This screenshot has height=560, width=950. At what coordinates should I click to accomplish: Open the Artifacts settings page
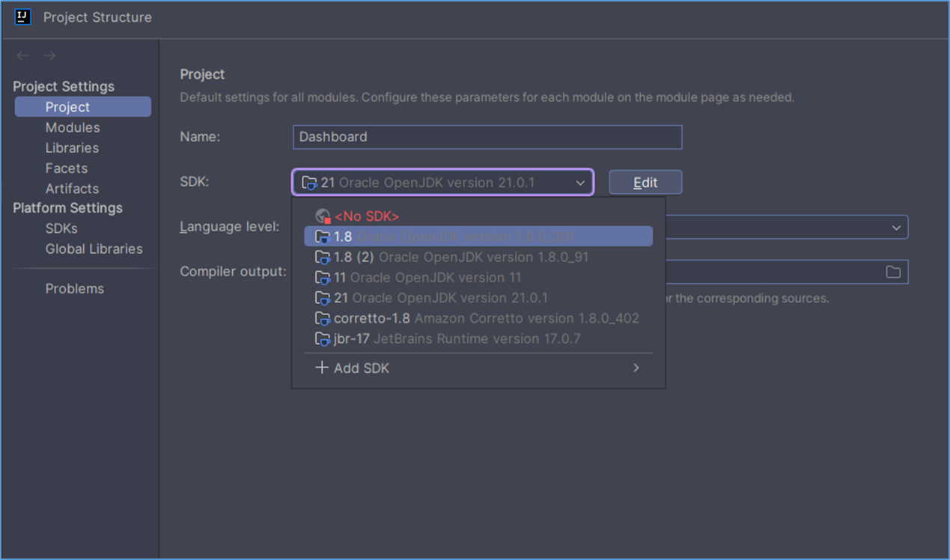(72, 189)
